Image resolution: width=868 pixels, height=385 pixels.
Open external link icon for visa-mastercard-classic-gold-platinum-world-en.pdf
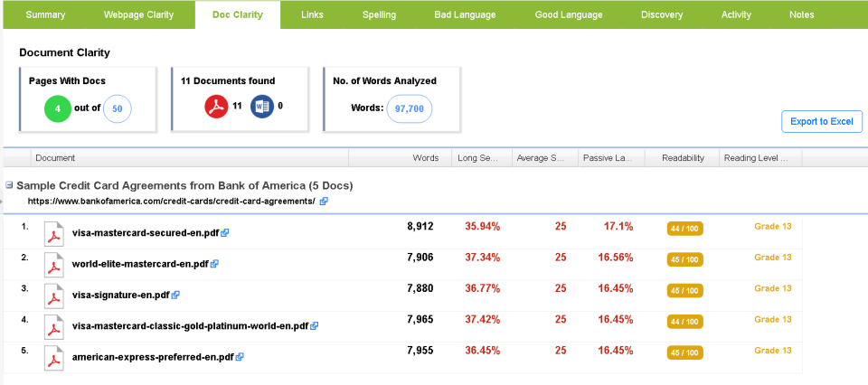[x=314, y=326]
